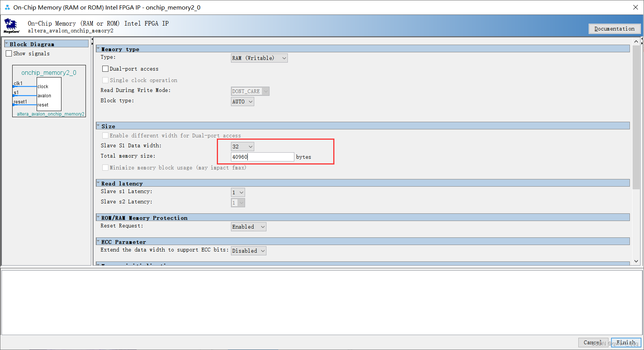Open ECC bits Disabled dropdown
This screenshot has height=350, width=644.
249,251
